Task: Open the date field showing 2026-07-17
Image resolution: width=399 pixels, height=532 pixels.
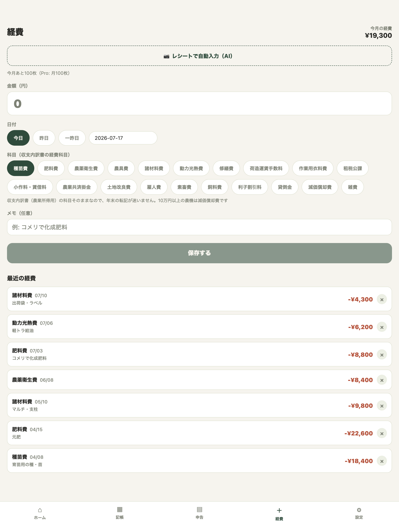Action: (x=123, y=138)
